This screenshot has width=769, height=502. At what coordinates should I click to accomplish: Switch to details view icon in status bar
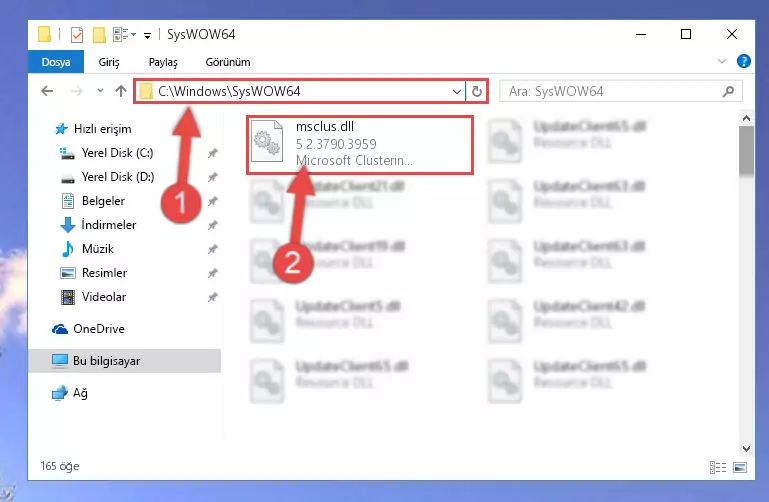point(718,467)
